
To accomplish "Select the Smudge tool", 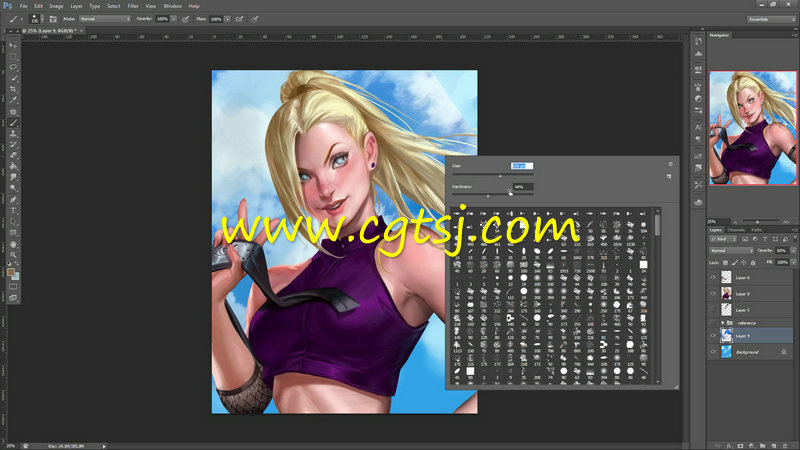I will (13, 178).
